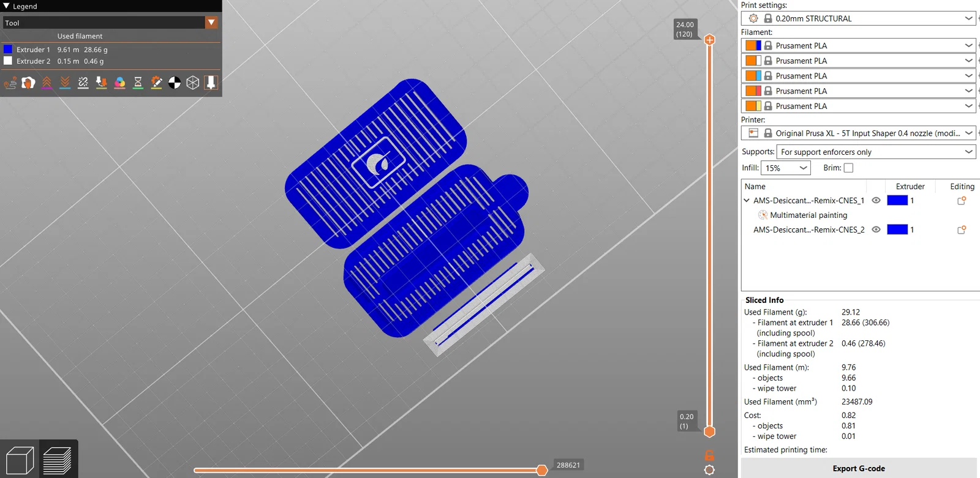The image size is (980, 478).
Task: Toggle color changes visibility icon
Action: [x=120, y=83]
